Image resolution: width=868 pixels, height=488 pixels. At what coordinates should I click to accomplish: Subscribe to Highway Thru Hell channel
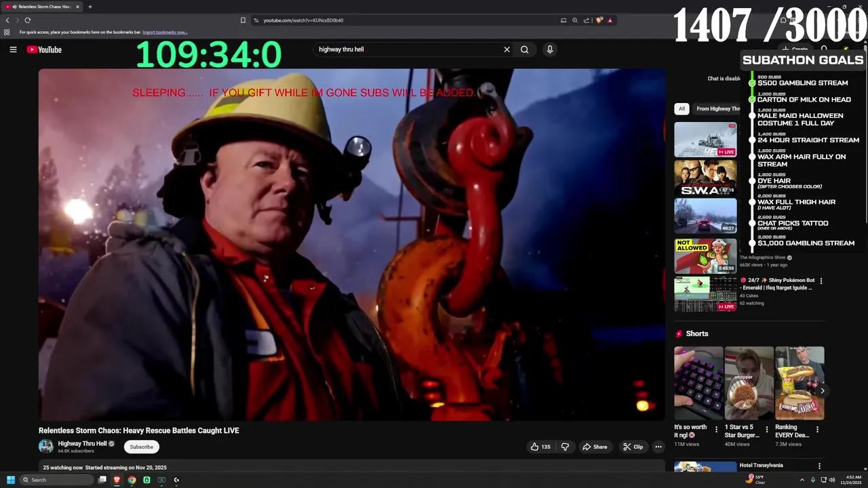click(142, 447)
